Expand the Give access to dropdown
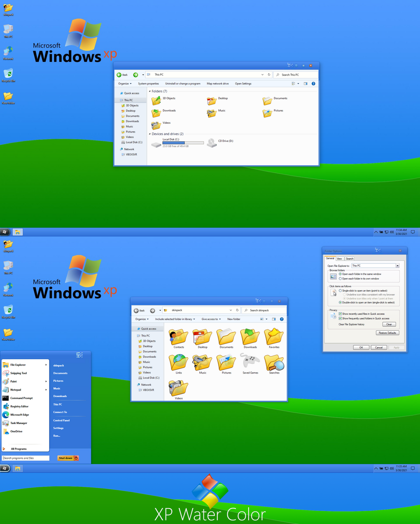This screenshot has width=420, height=524. tap(211, 319)
